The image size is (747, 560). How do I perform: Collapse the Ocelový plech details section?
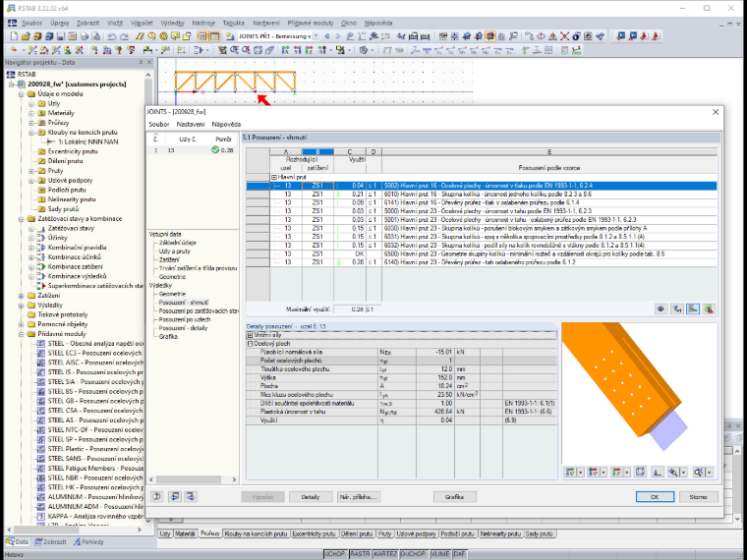pos(250,344)
